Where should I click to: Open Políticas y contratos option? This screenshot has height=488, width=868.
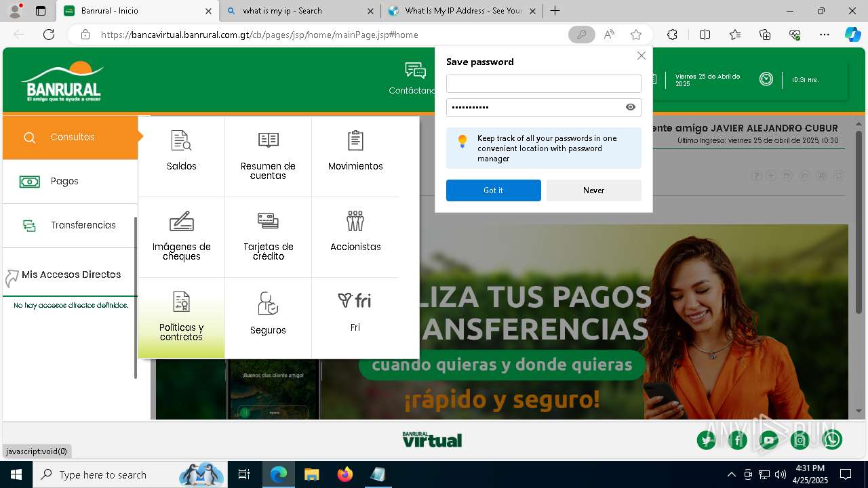tap(181, 317)
